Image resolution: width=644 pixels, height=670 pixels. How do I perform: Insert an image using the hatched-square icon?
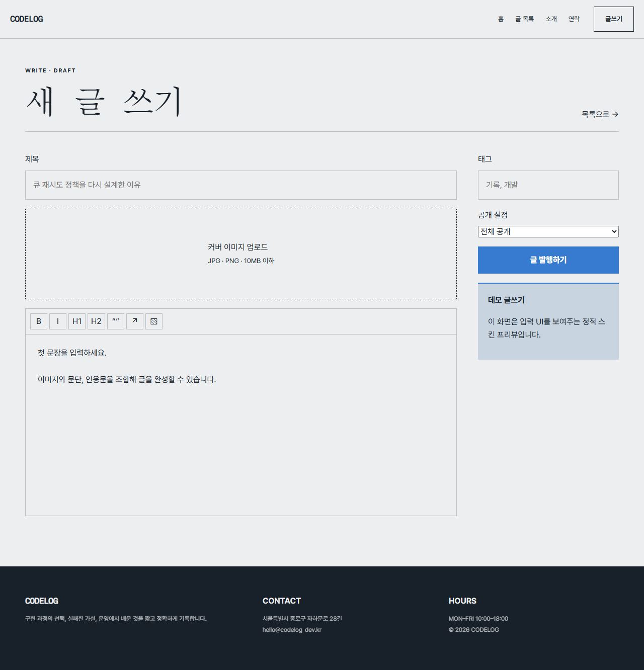coord(154,321)
